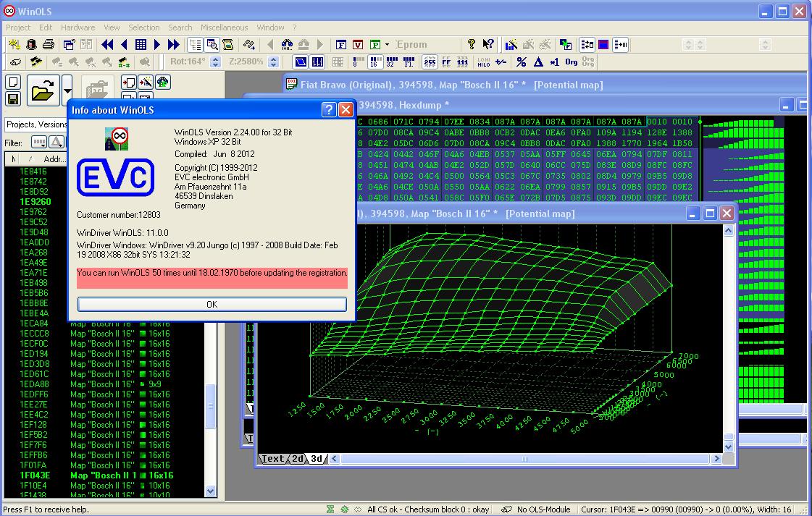
Task: Click OK in Info about WinOLS dialog
Action: pos(212,305)
